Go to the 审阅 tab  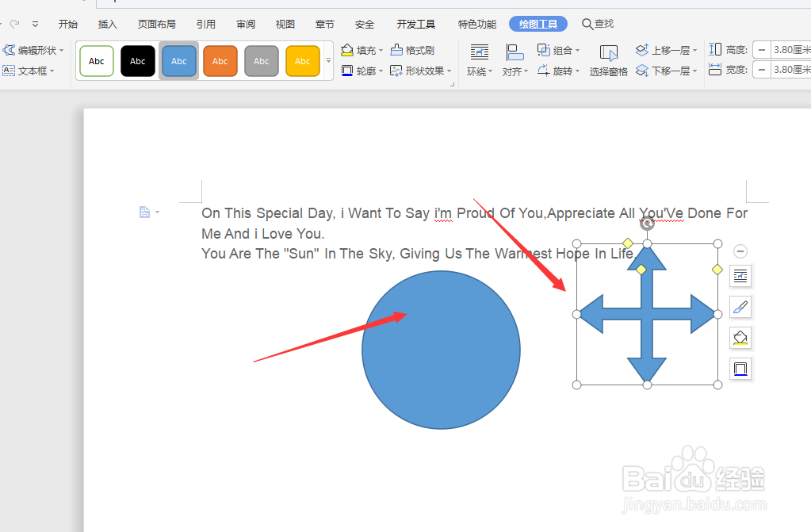coord(246,24)
